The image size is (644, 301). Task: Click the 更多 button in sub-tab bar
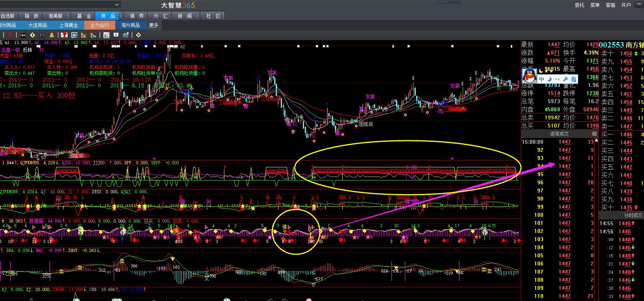pyautogui.click(x=154, y=25)
